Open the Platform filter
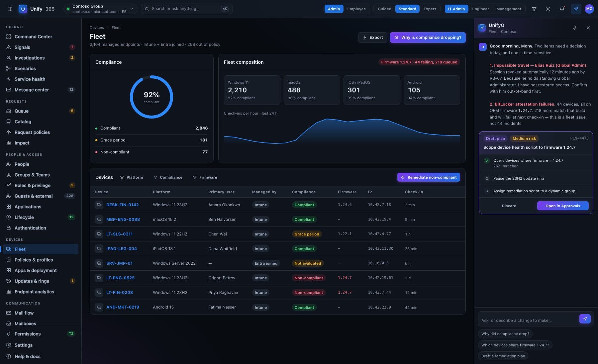 (132, 177)
